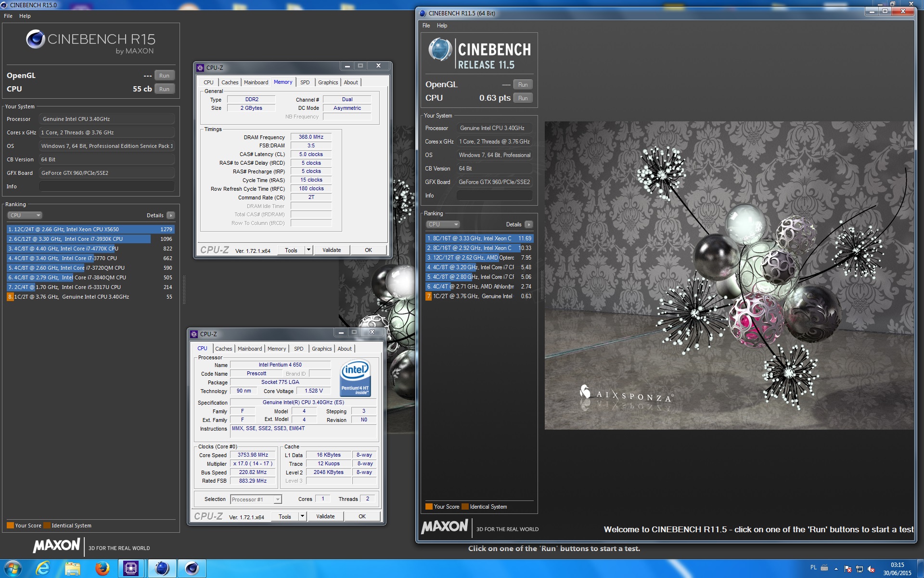Open About tab in upper CPU-Z
924x578 pixels.
click(x=351, y=82)
